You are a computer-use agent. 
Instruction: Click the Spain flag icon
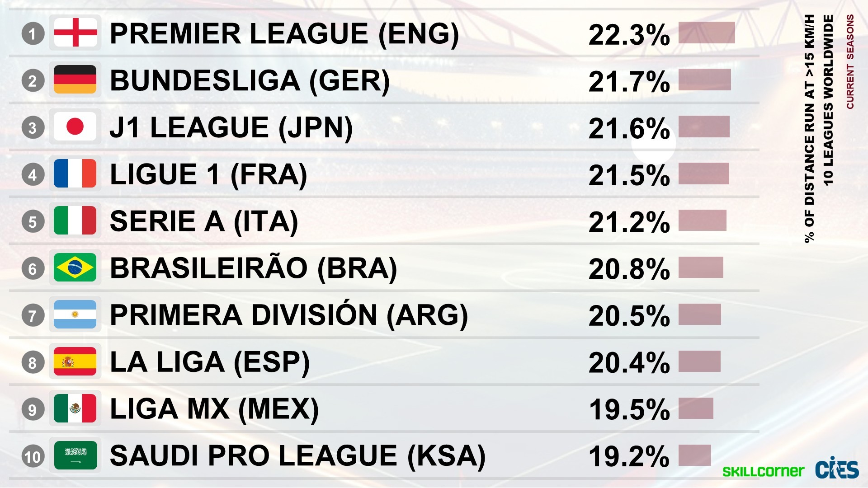pos(75,362)
